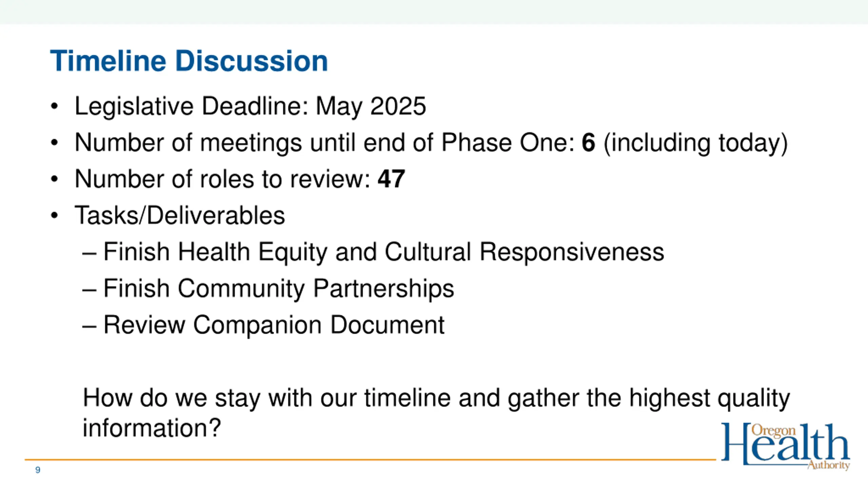
Task: Click the Timeline Discussion title
Action: 189,61
